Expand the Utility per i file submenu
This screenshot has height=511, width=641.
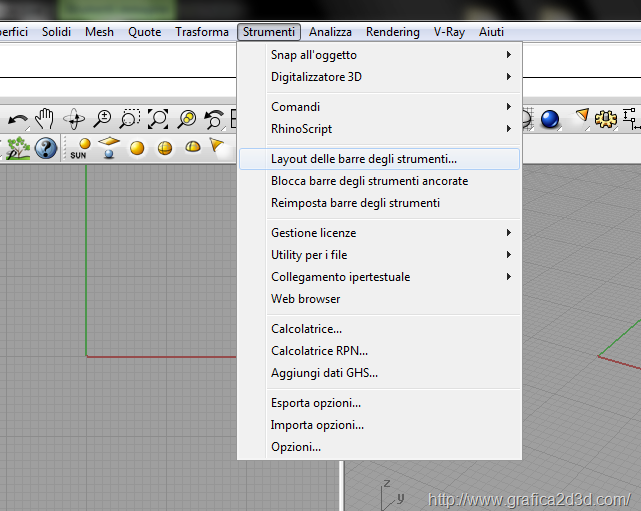(379, 255)
